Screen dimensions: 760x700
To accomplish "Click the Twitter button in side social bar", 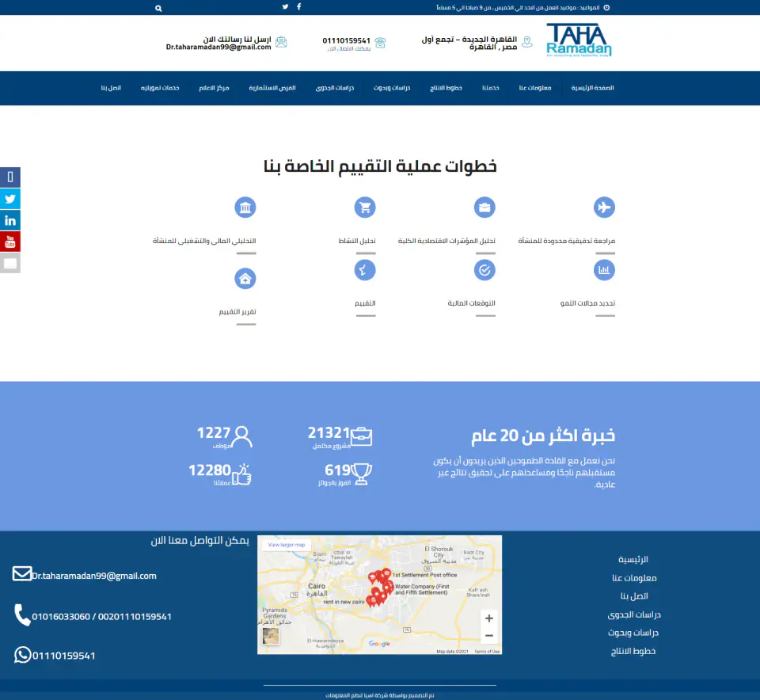I will [x=10, y=199].
